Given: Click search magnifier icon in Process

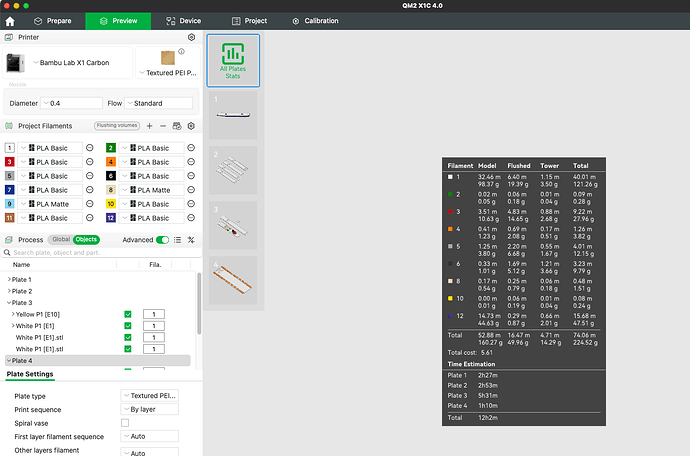Looking at the screenshot, I should point(7,253).
